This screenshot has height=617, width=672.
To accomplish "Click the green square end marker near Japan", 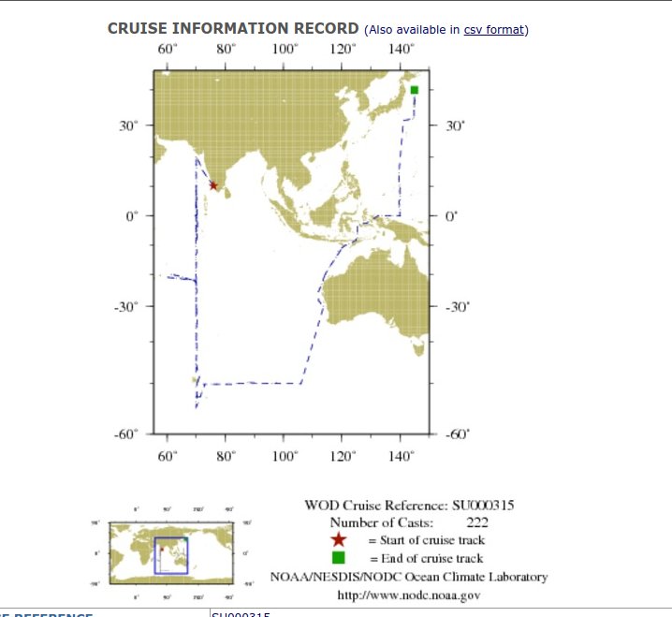I will click(414, 90).
